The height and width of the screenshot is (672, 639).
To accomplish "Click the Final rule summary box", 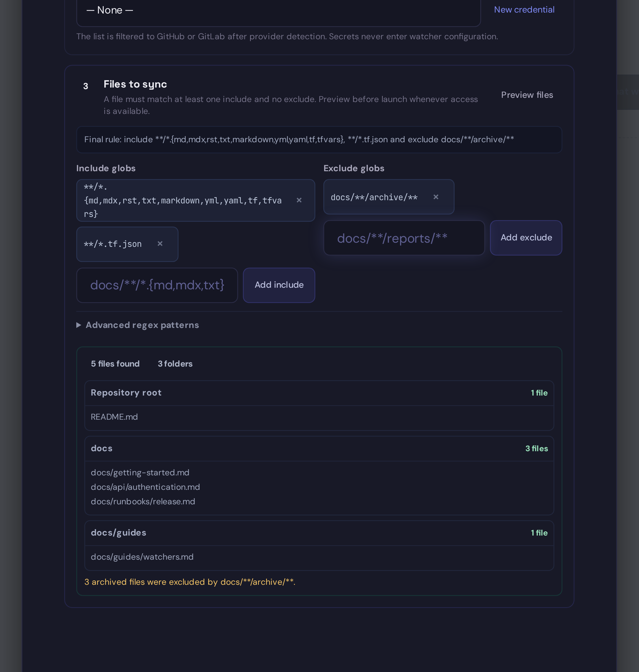I will (319, 140).
